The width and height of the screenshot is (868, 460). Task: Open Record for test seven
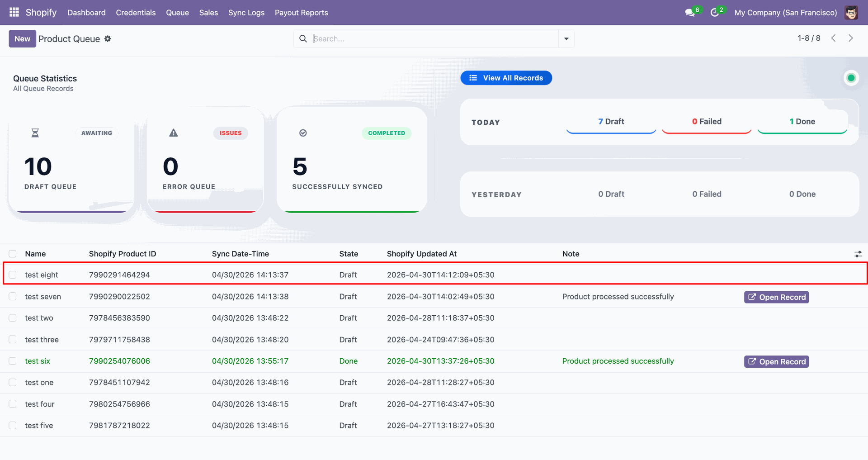(777, 297)
